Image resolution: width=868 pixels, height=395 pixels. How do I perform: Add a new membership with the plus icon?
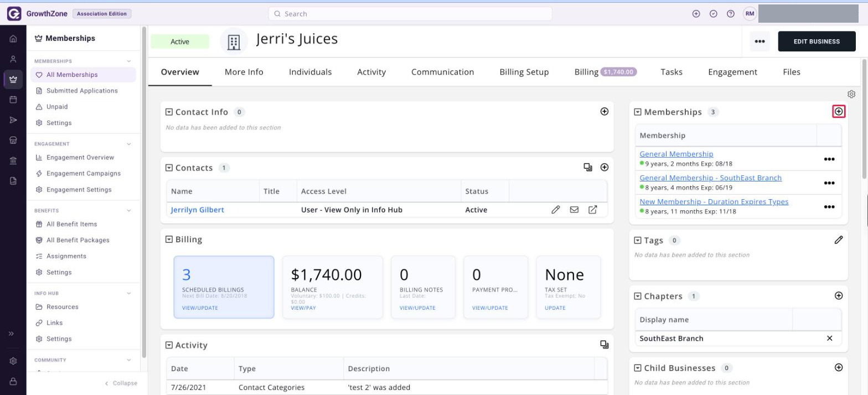pyautogui.click(x=839, y=112)
